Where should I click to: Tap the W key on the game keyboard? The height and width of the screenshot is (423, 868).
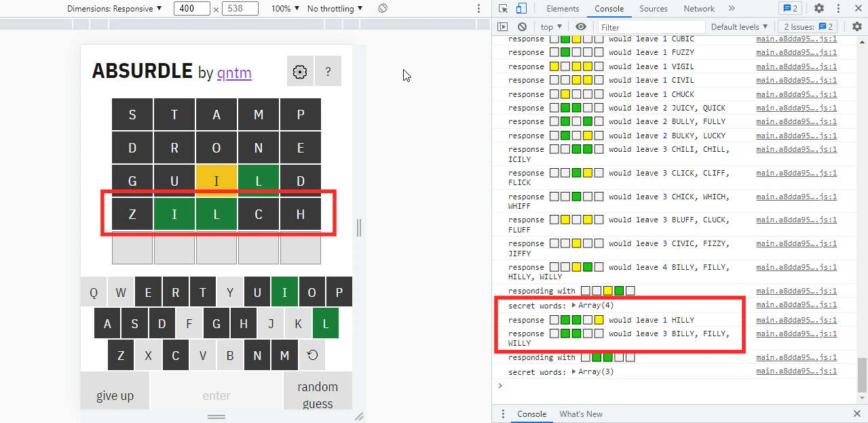tap(121, 293)
